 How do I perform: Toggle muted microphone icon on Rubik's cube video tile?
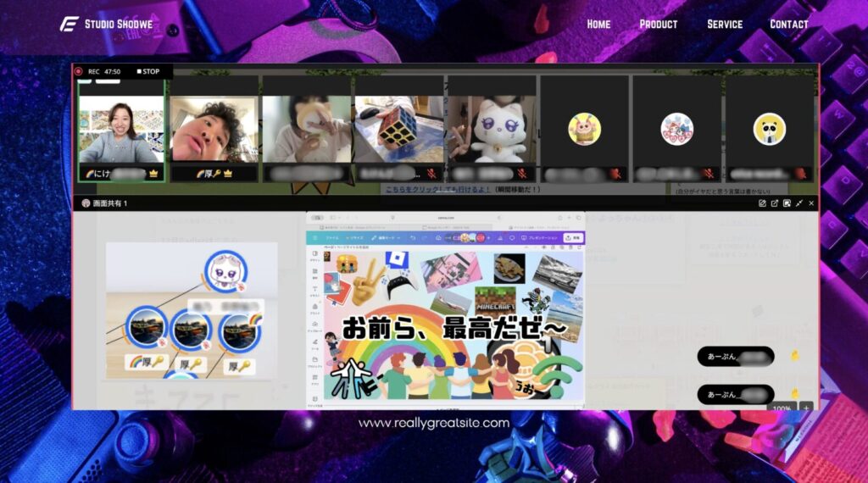pyautogui.click(x=431, y=173)
